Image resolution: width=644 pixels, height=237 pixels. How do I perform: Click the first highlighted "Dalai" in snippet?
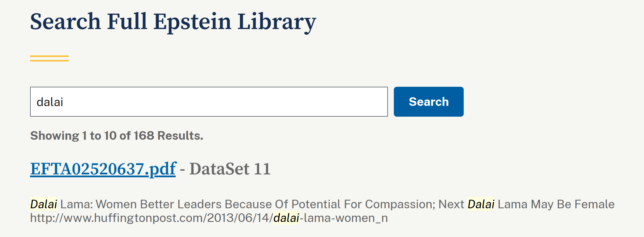[x=44, y=204]
